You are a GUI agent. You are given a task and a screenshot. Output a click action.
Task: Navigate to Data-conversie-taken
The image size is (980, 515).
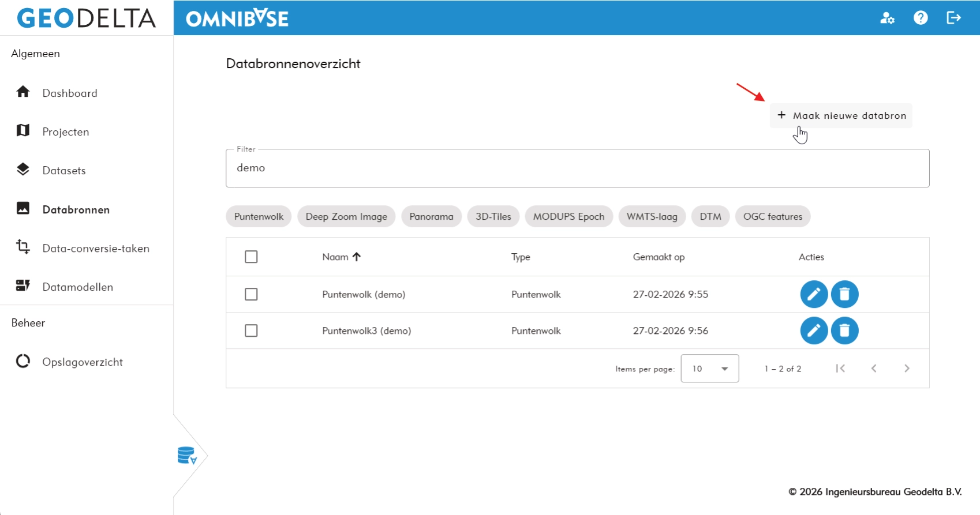[x=96, y=249]
